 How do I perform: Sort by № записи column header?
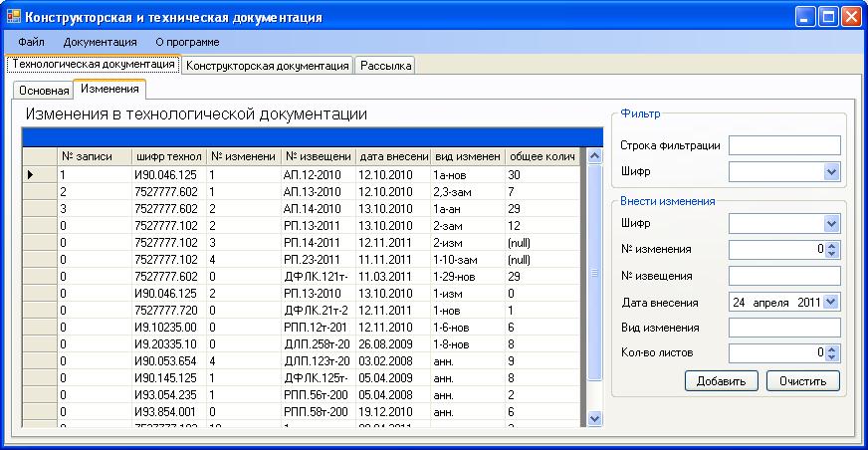click(95, 156)
